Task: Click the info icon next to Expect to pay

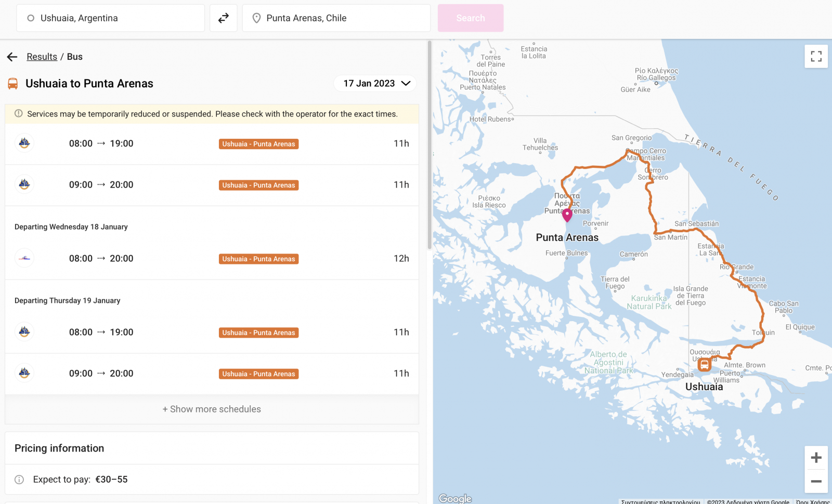Action: point(19,480)
